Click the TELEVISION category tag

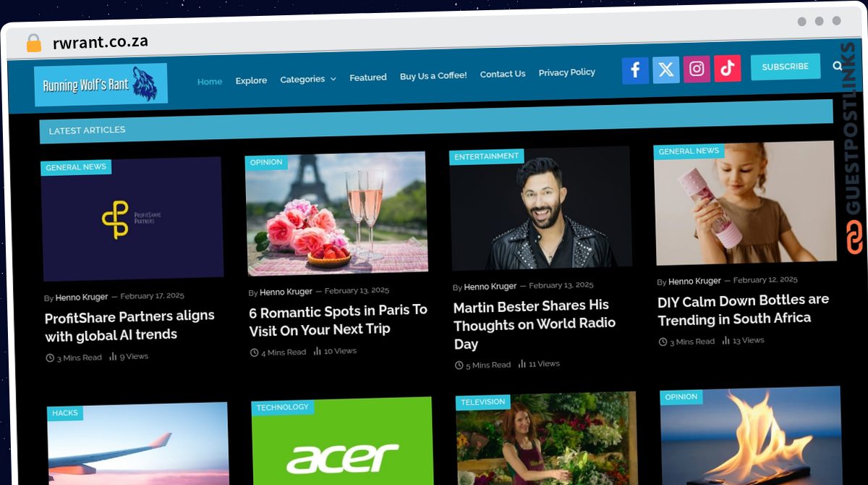click(483, 402)
